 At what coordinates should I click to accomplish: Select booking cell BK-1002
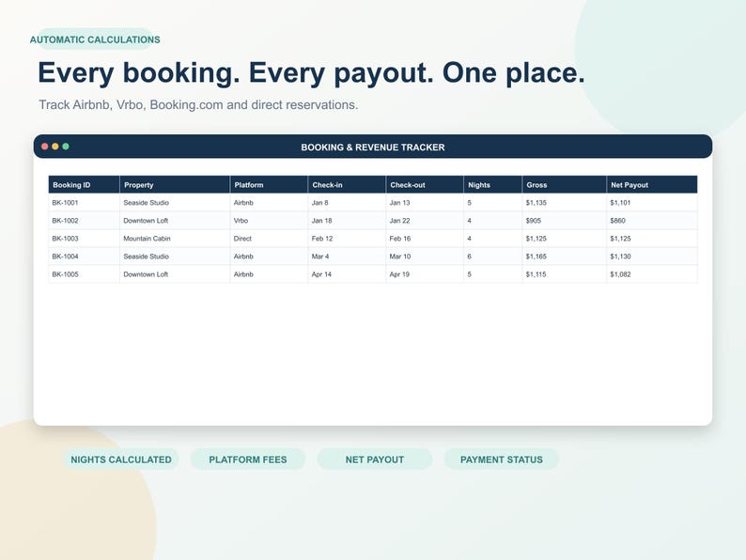click(85, 221)
